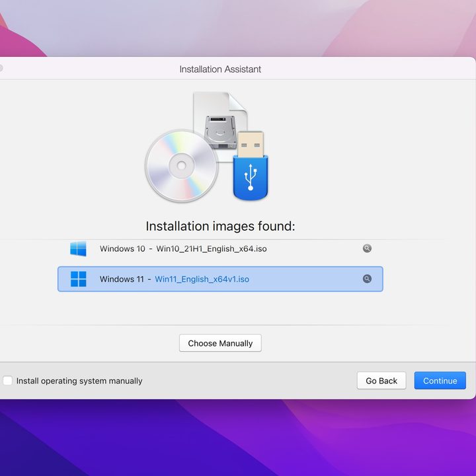The image size is (476, 476).
Task: Click the Windows 10 label text
Action: tap(122, 249)
